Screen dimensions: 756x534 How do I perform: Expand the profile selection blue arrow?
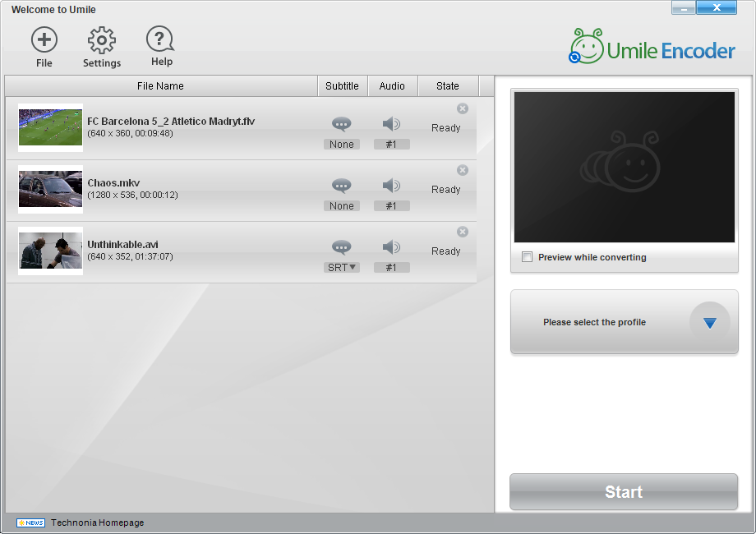(709, 322)
